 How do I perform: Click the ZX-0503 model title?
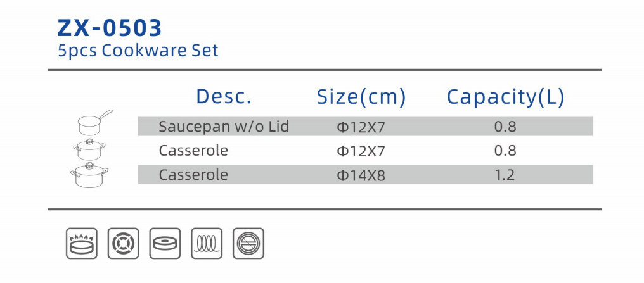coord(110,28)
